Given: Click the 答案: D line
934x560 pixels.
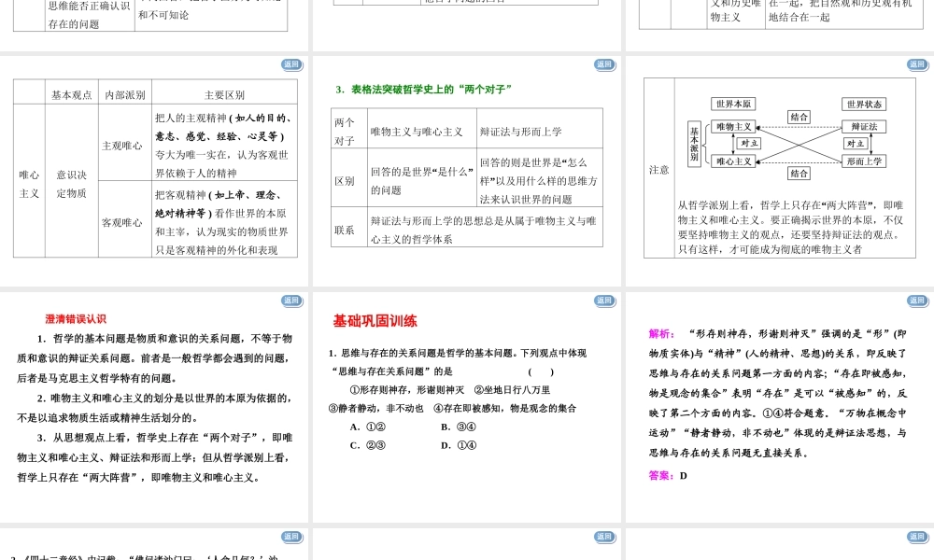Looking at the screenshot, I should [668, 475].
